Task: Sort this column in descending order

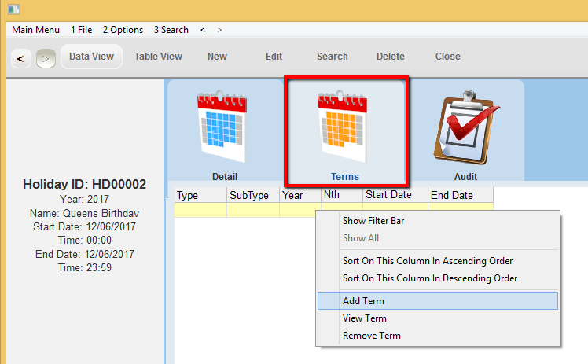Action: click(x=429, y=278)
